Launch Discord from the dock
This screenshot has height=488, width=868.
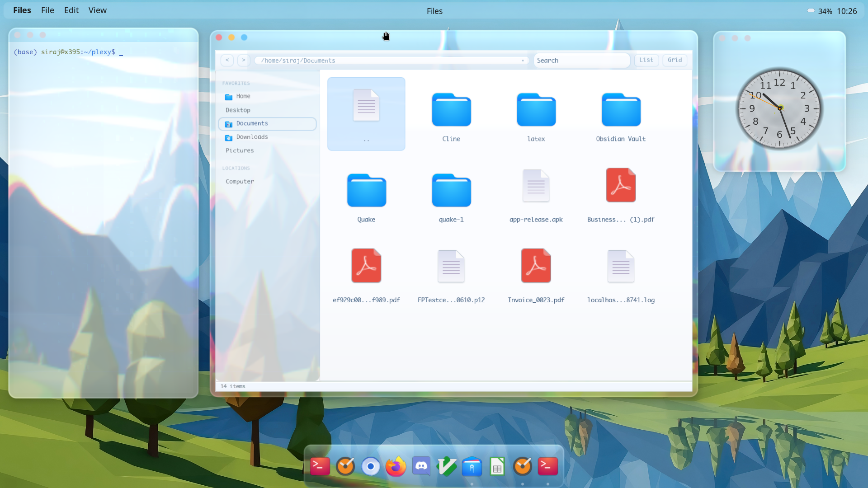[421, 466]
